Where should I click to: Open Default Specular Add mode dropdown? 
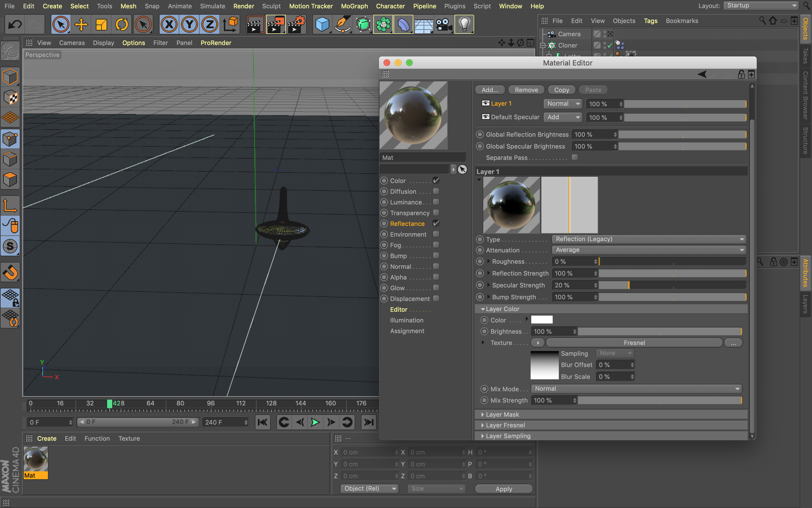coord(563,117)
